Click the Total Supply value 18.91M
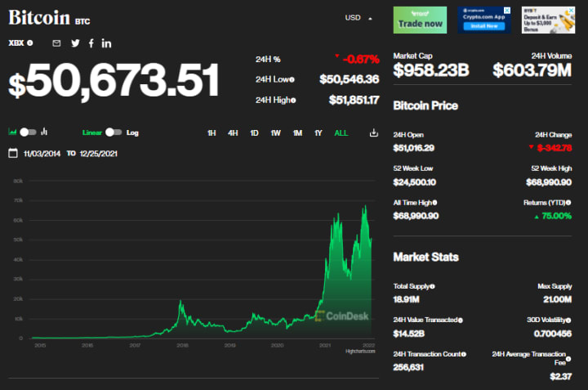 (406, 299)
